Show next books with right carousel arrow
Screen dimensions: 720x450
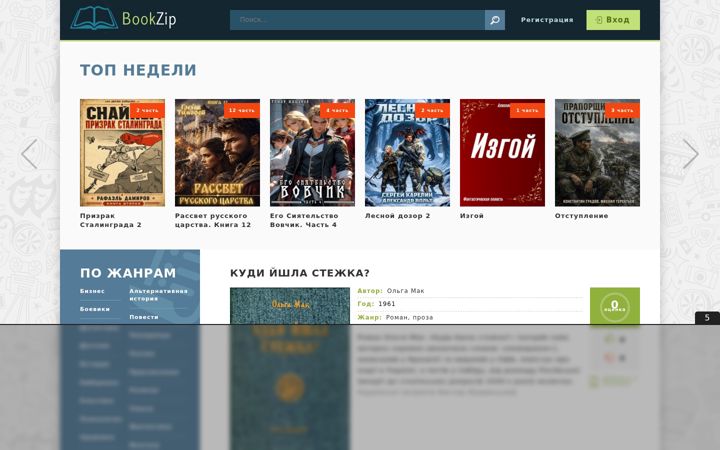tap(690, 154)
